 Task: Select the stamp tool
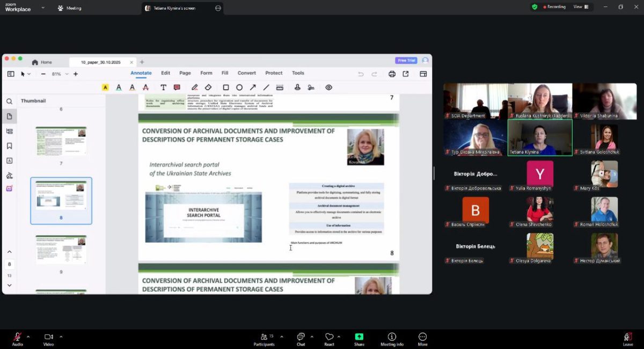pos(297,88)
